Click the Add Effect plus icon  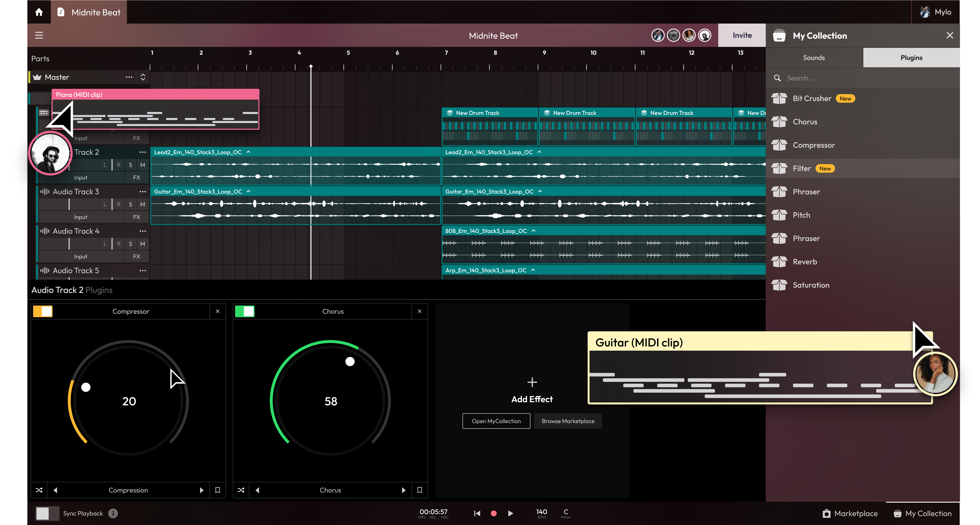(532, 382)
